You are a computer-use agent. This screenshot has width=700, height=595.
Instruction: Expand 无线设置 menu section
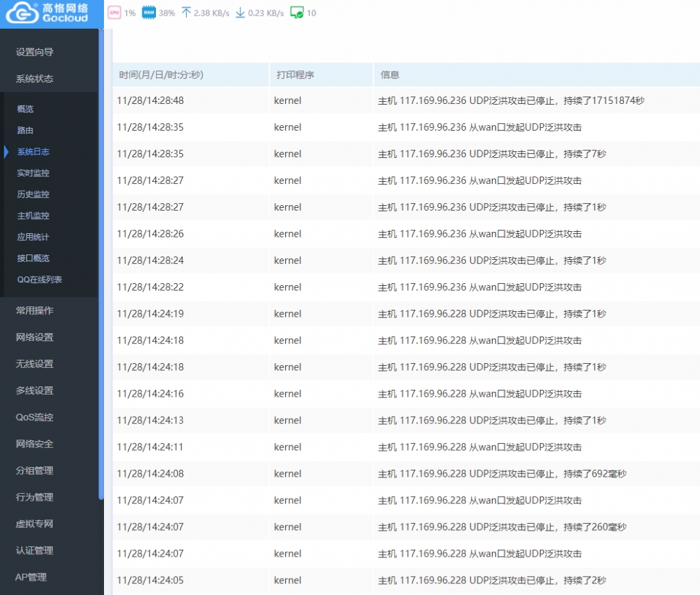click(35, 364)
